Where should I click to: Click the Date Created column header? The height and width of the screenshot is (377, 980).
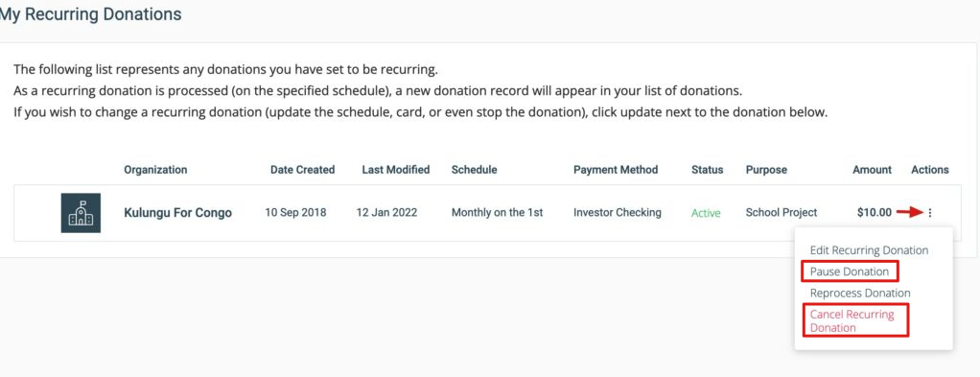(302, 170)
